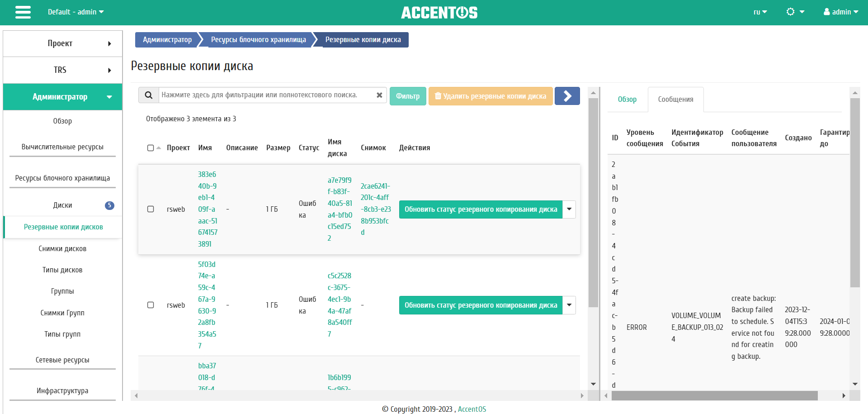Click the search magnifier icon

(148, 95)
